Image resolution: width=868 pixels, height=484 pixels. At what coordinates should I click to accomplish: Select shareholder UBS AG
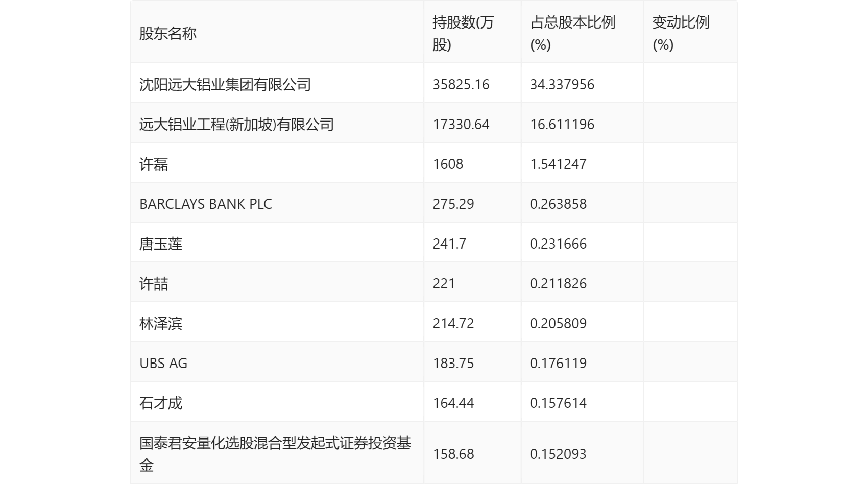(163, 363)
